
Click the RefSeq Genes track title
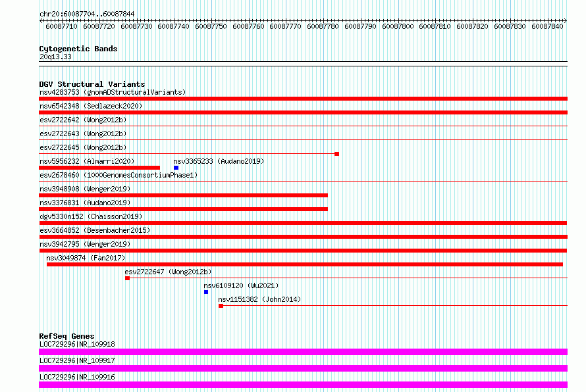click(67, 336)
